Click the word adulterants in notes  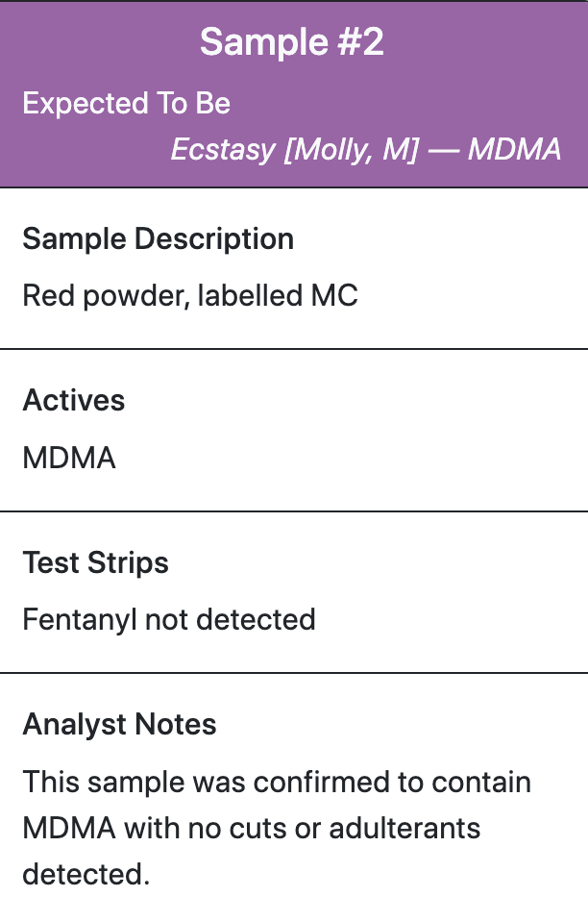tap(404, 829)
